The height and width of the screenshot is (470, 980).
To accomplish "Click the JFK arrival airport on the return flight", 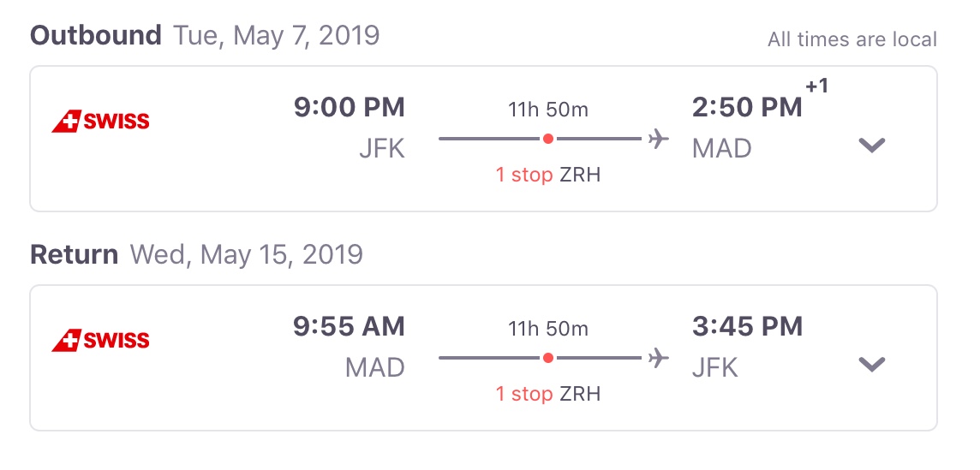I will [x=715, y=367].
